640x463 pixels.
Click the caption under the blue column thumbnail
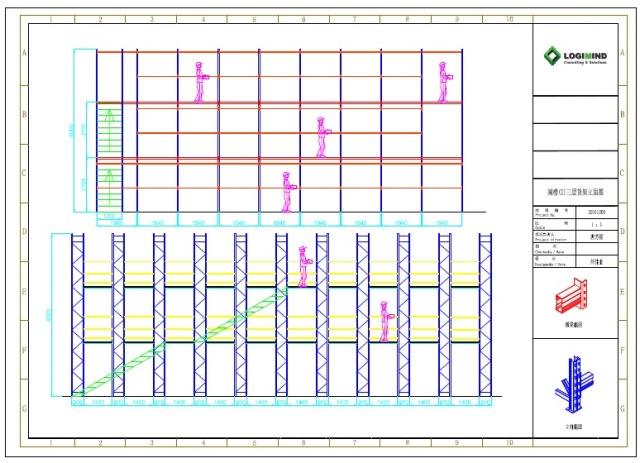click(573, 426)
